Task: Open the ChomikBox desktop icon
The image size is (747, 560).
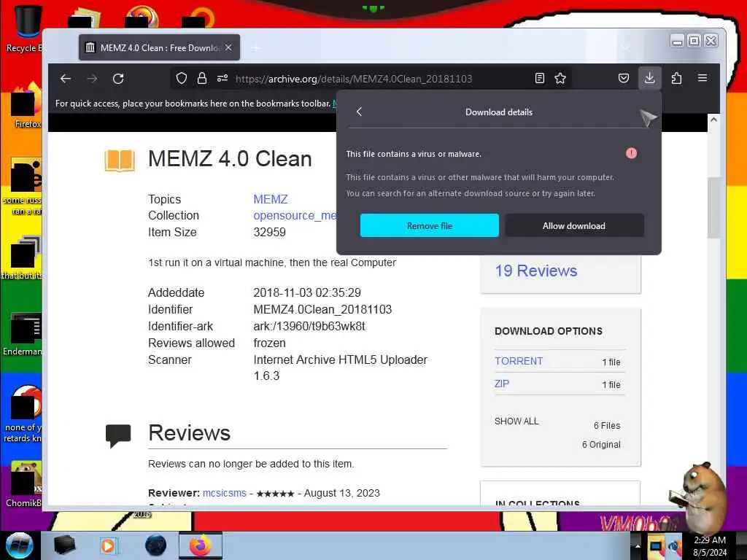Action: click(25, 484)
